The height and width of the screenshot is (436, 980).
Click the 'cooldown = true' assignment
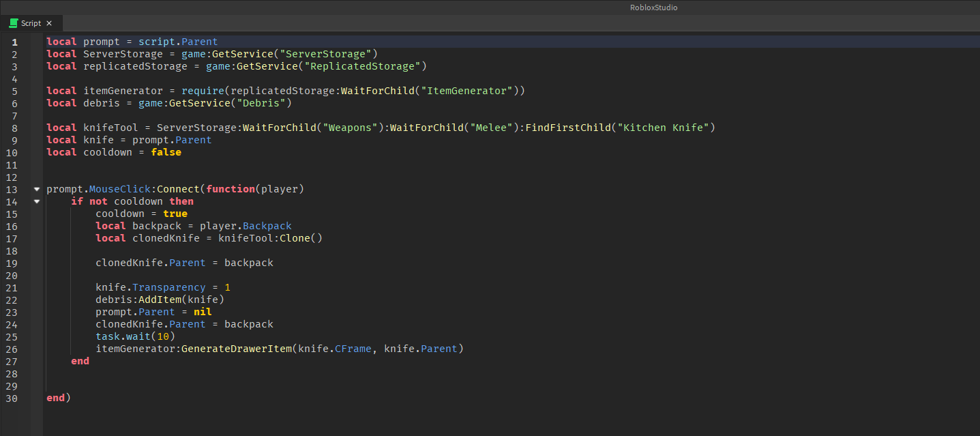coord(141,214)
